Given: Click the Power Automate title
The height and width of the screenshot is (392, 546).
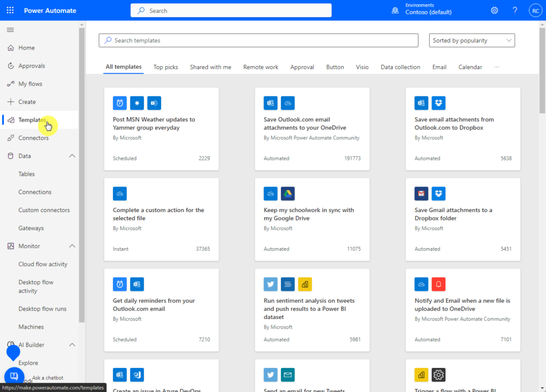Looking at the screenshot, I should (x=50, y=11).
